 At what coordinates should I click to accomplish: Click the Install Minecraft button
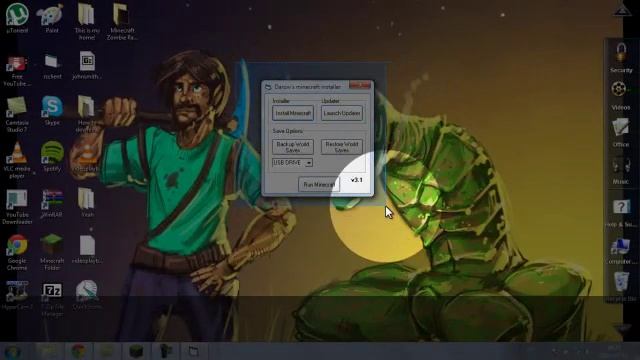[x=293, y=113]
